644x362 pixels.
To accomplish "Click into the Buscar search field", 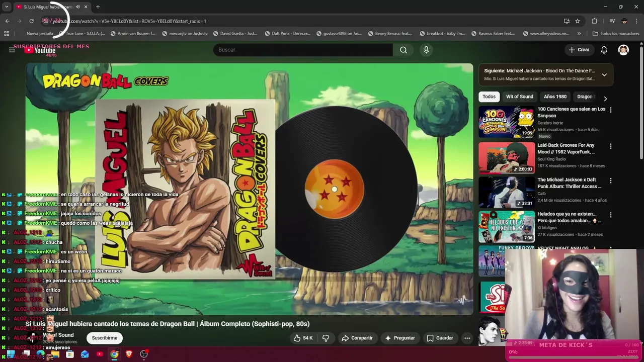I will (303, 50).
